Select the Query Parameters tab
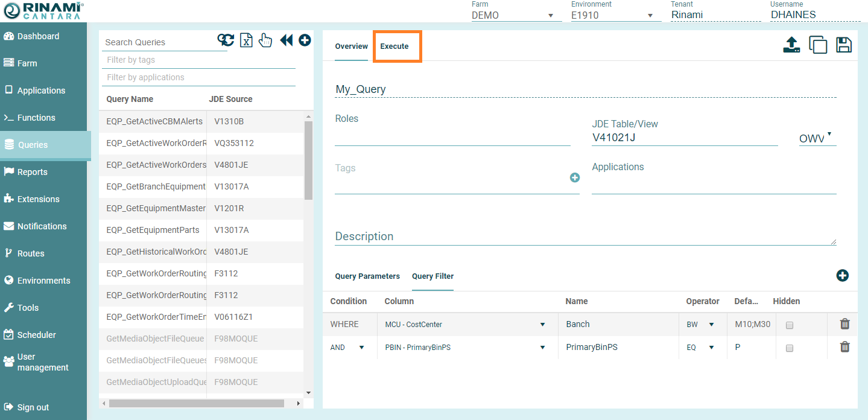868x420 pixels. [x=367, y=276]
